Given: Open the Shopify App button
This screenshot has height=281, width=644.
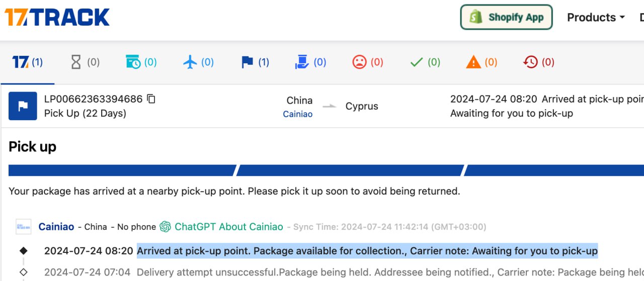Looking at the screenshot, I should point(507,17).
